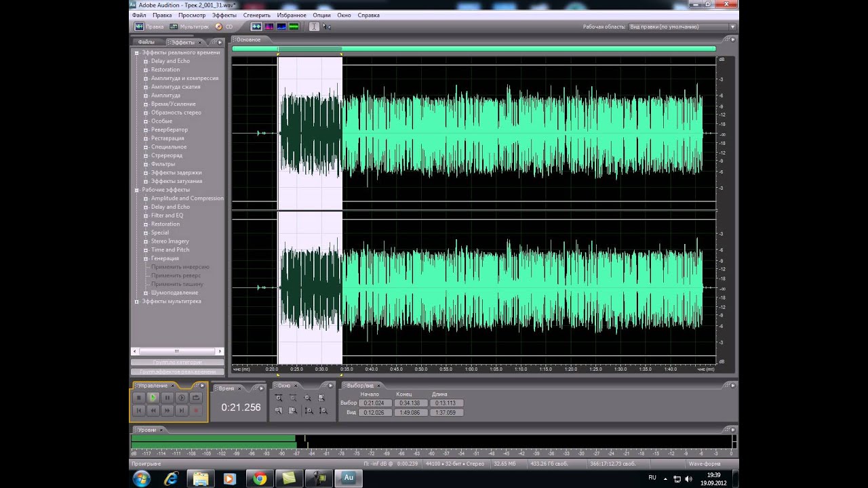Toggle Групп.по категории button
The height and width of the screenshot is (488, 868).
(177, 363)
